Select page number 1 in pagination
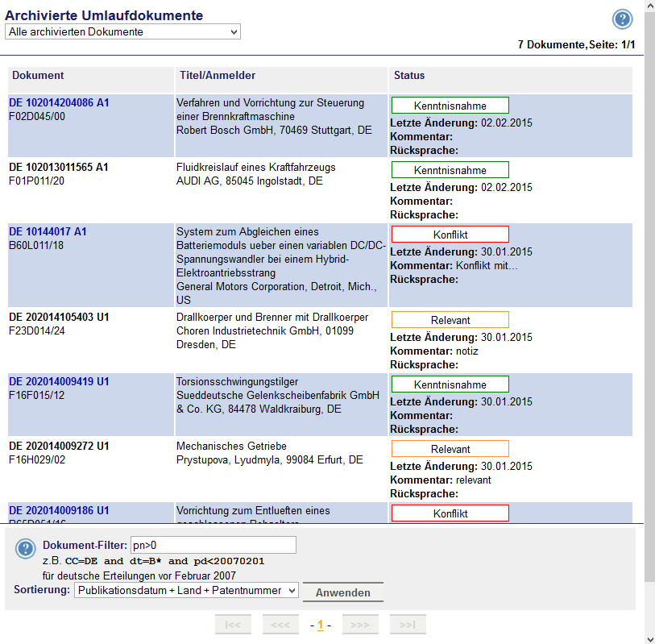The height and width of the screenshot is (644, 655). [321, 625]
